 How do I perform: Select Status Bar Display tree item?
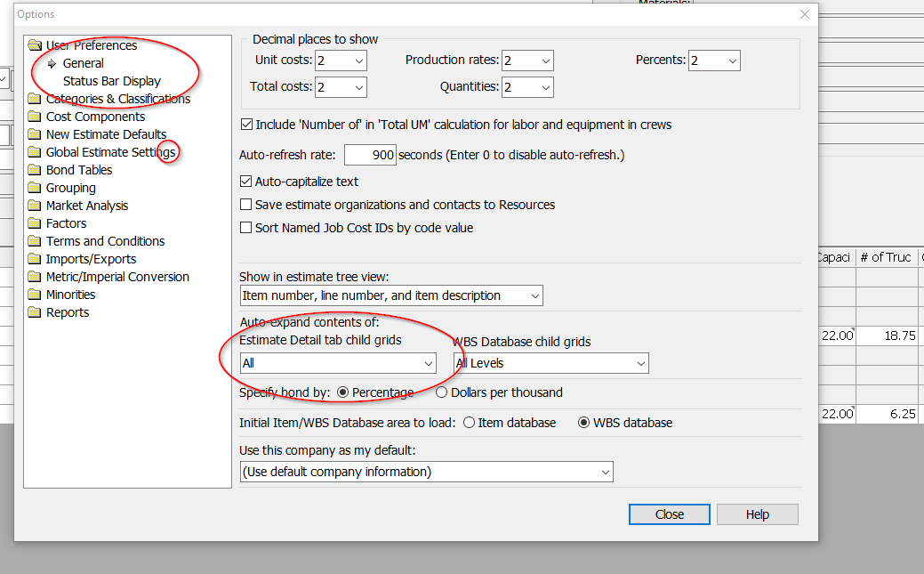112,81
